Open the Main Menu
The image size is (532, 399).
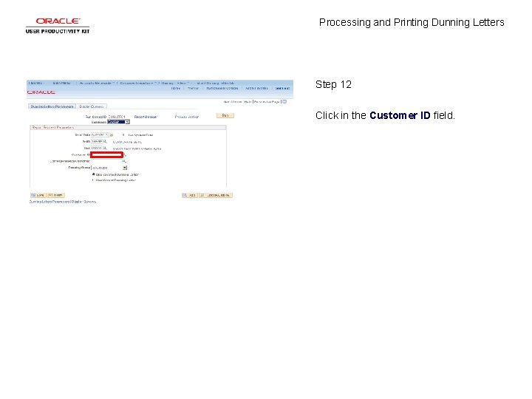[x=62, y=83]
